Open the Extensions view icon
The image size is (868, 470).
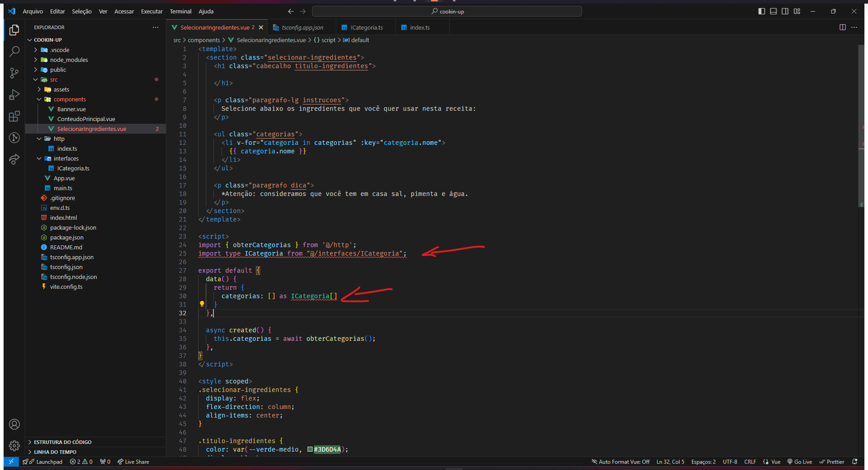tap(14, 116)
